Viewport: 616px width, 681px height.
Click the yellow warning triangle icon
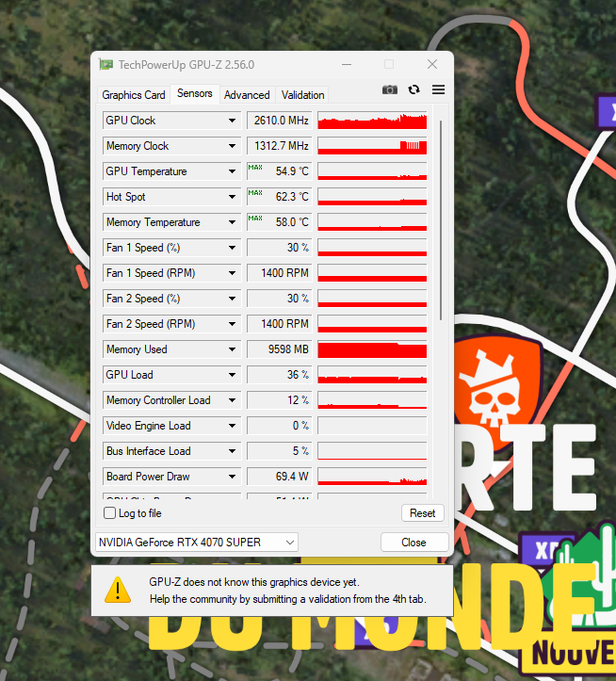click(x=118, y=591)
